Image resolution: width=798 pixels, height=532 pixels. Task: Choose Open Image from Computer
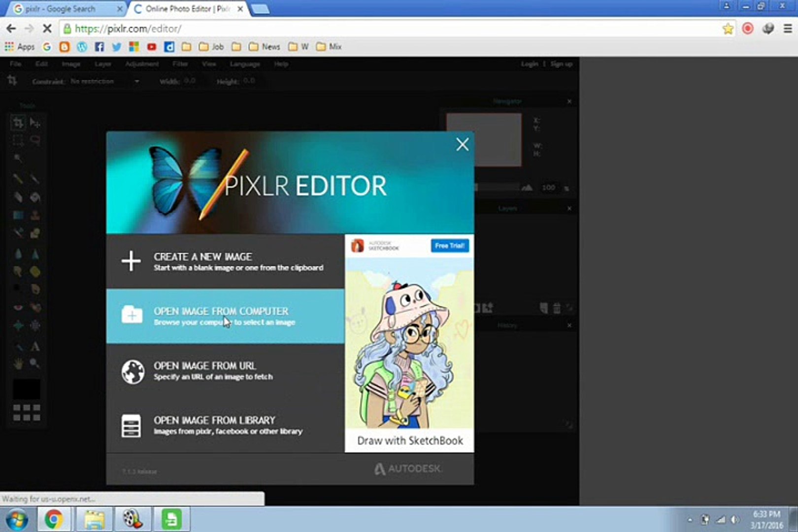click(225, 316)
